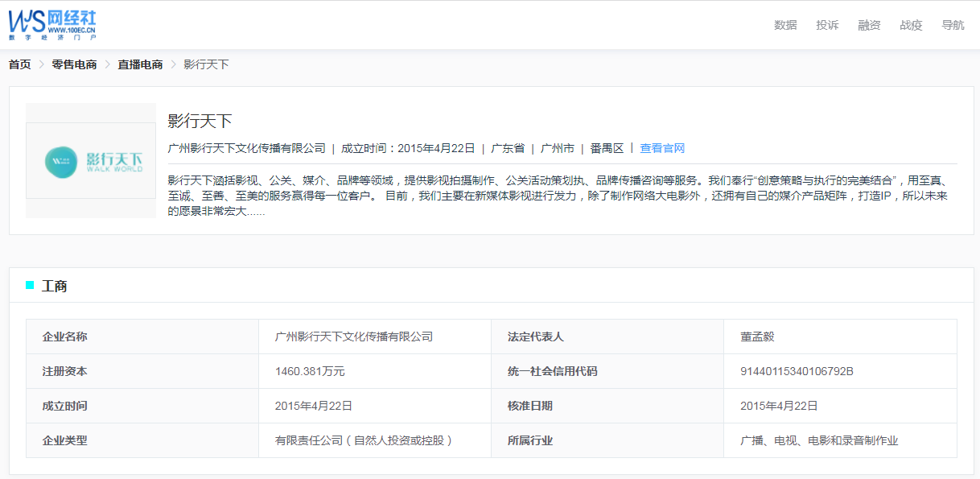Click the 成立时间 label cell in table
The width and height of the screenshot is (980, 479).
point(142,406)
